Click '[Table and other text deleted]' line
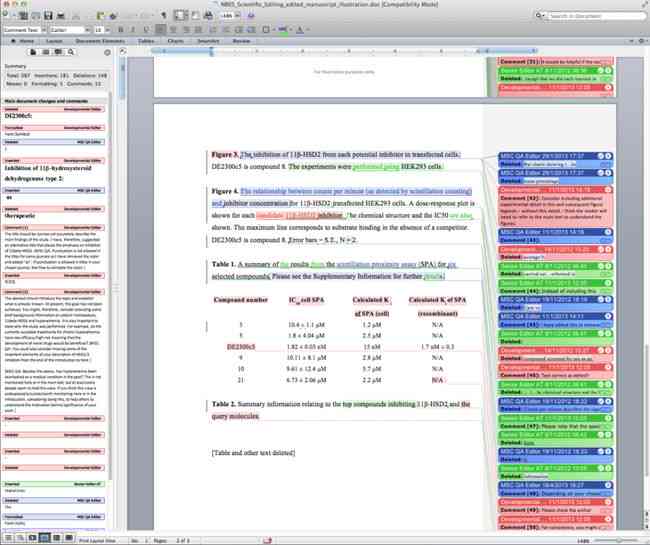 [253, 453]
